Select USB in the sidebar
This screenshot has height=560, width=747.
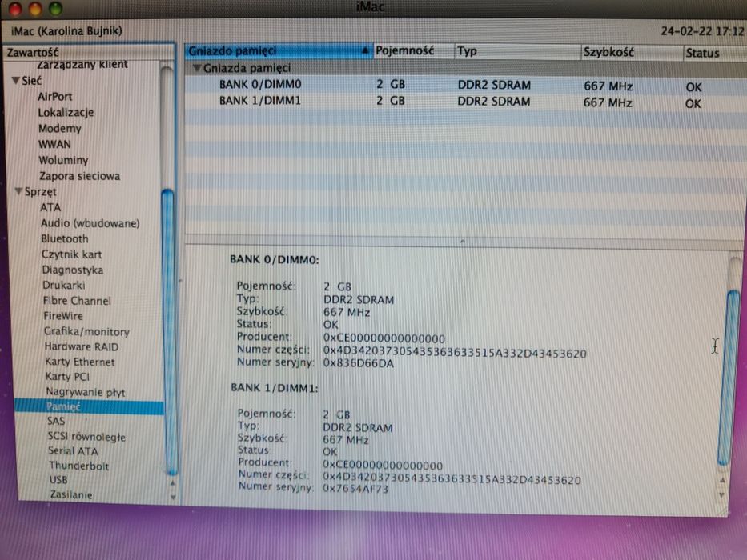(58, 480)
